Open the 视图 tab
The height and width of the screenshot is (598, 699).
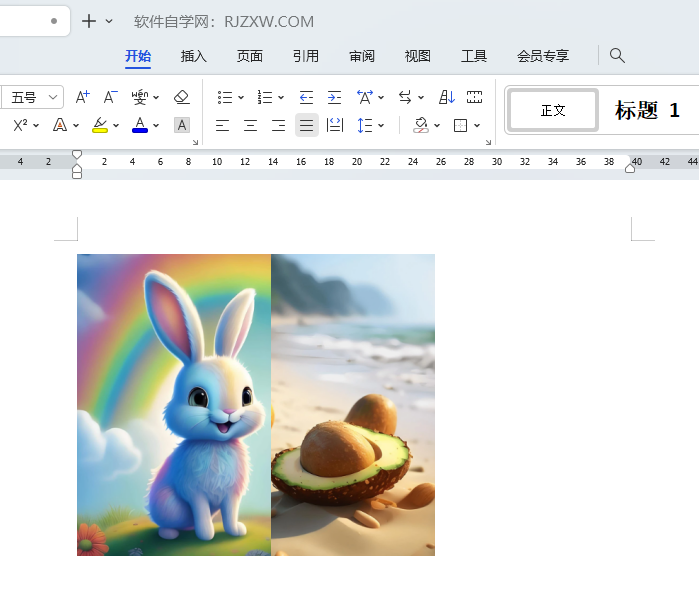click(418, 56)
